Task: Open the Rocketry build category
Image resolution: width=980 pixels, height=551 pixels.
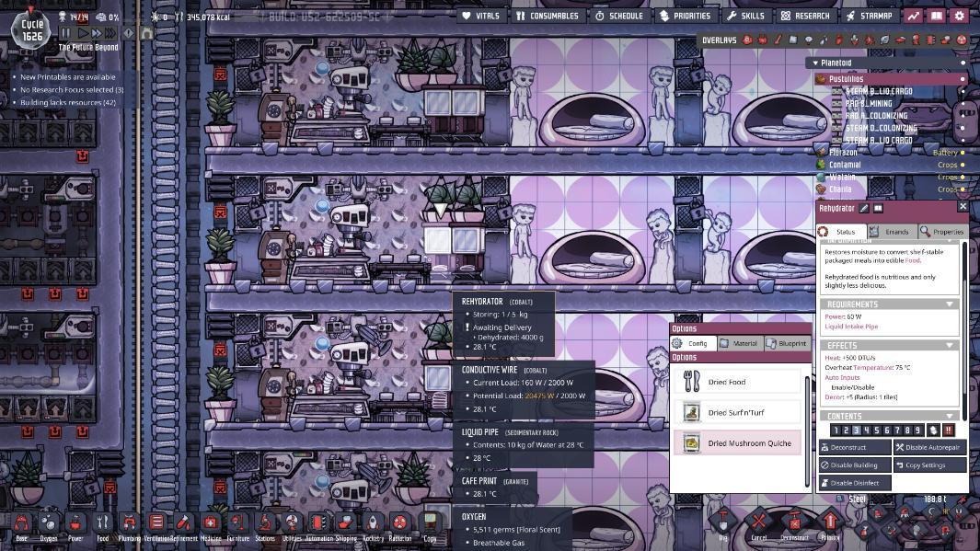Action: (x=373, y=522)
